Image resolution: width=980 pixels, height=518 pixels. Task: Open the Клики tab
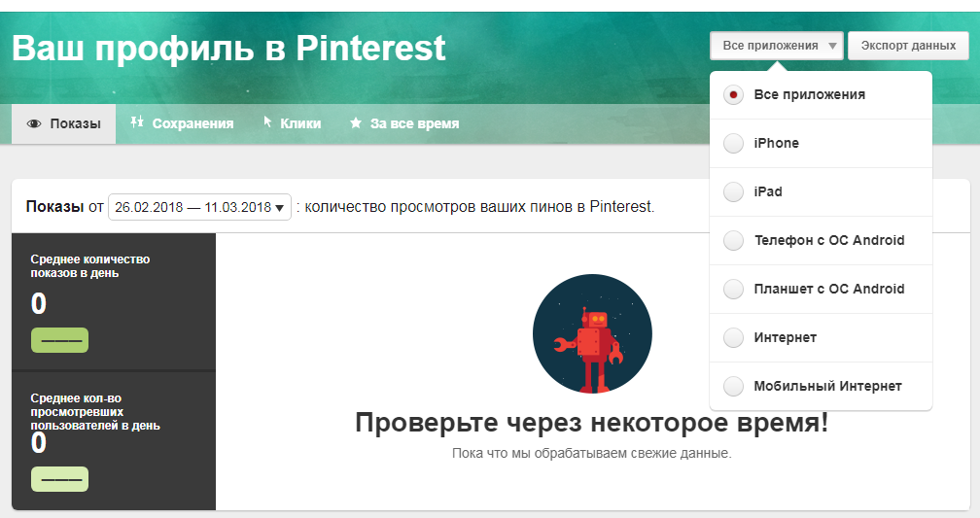pos(299,124)
